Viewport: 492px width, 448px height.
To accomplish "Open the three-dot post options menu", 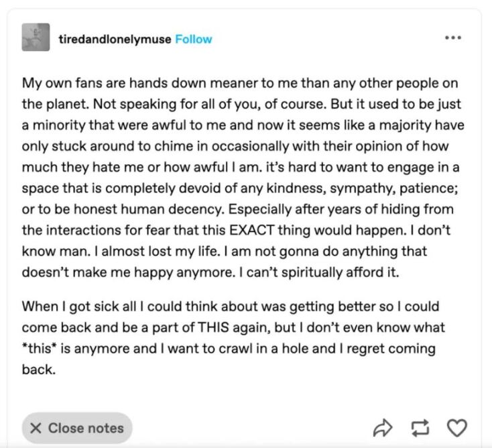I will click(453, 38).
